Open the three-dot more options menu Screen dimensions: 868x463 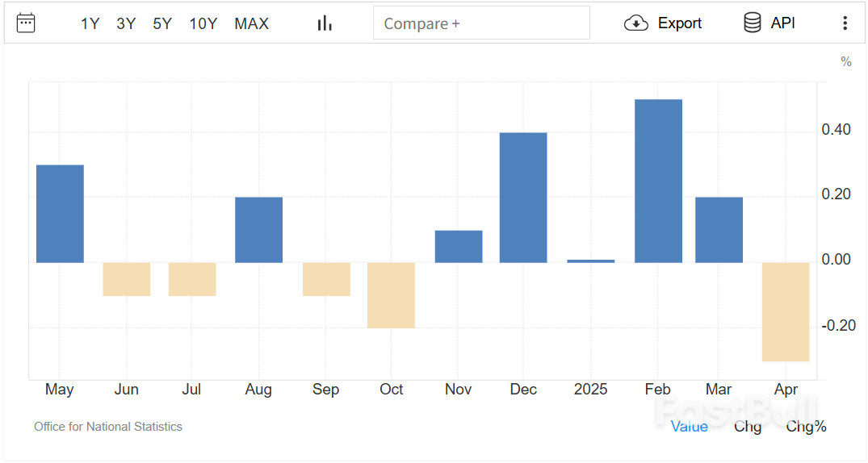(845, 23)
